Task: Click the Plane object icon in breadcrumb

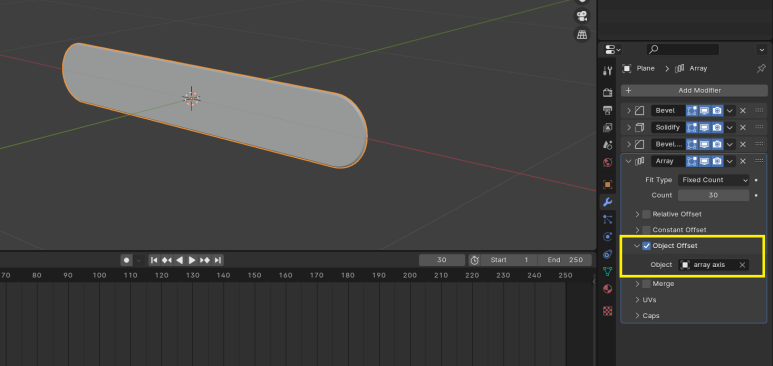Action: 627,69
